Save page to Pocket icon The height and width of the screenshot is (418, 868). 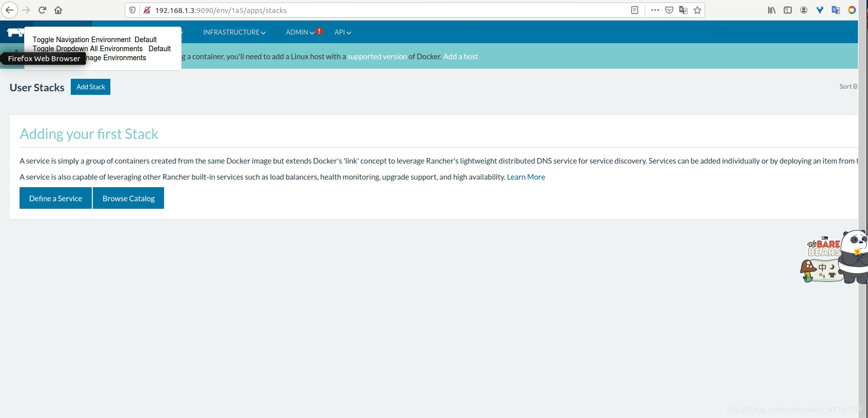pos(669,10)
